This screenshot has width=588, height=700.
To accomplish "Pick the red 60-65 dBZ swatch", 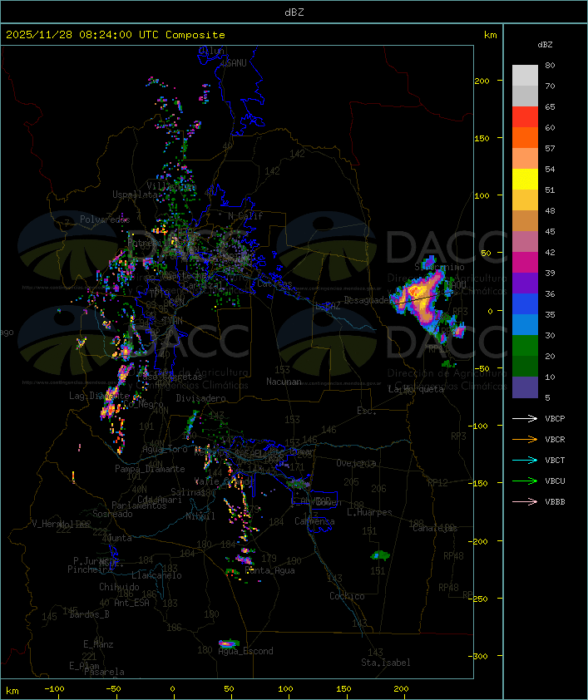I will pos(525,116).
